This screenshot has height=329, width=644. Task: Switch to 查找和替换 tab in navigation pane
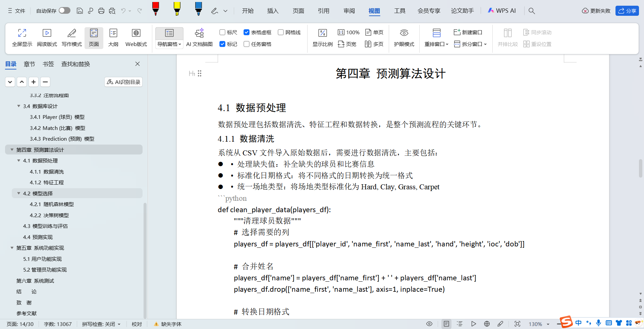75,64
